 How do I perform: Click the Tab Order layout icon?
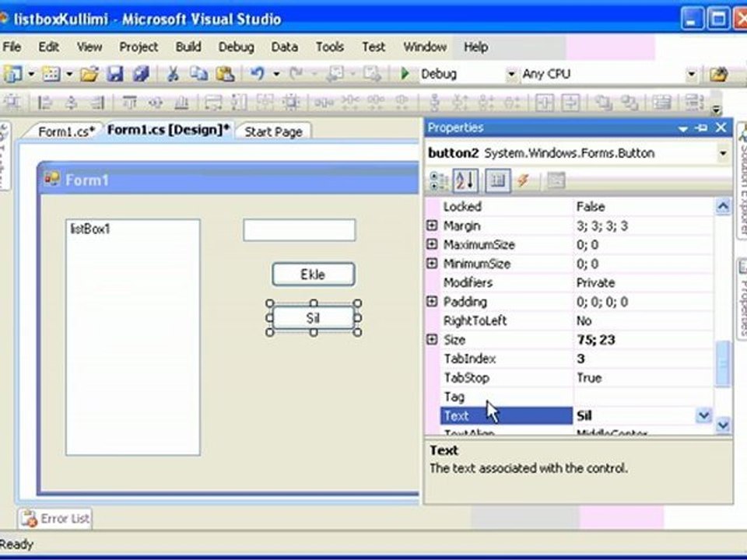coord(661,103)
